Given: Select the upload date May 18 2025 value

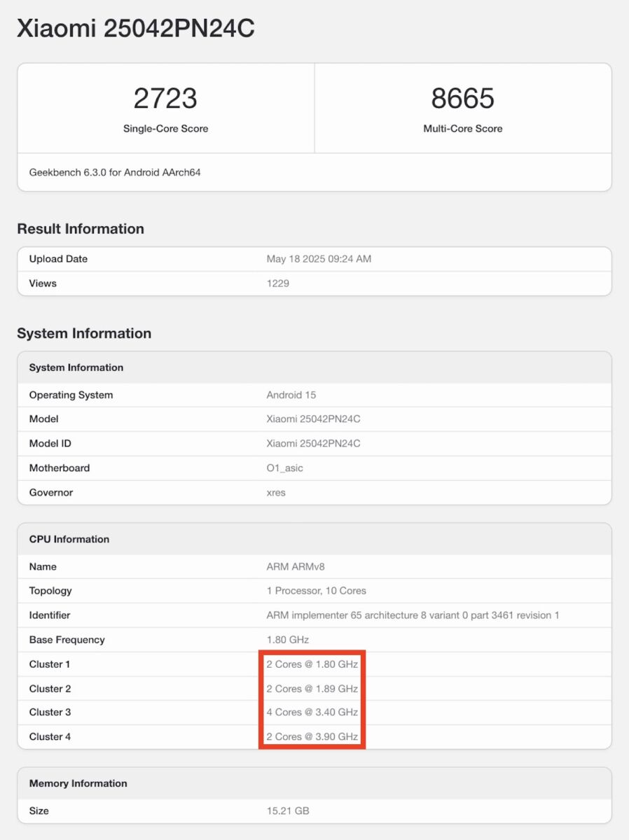Looking at the screenshot, I should (319, 259).
